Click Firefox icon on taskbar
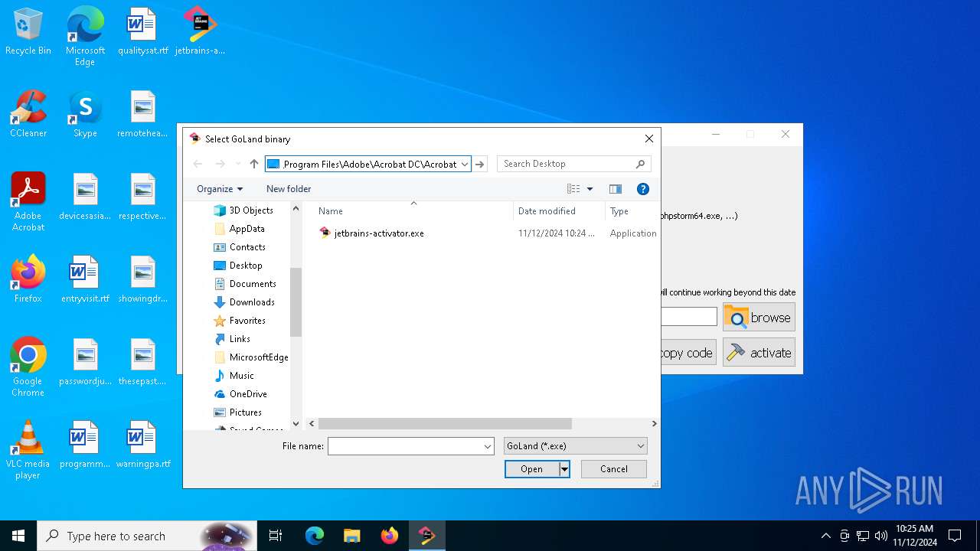 (390, 536)
